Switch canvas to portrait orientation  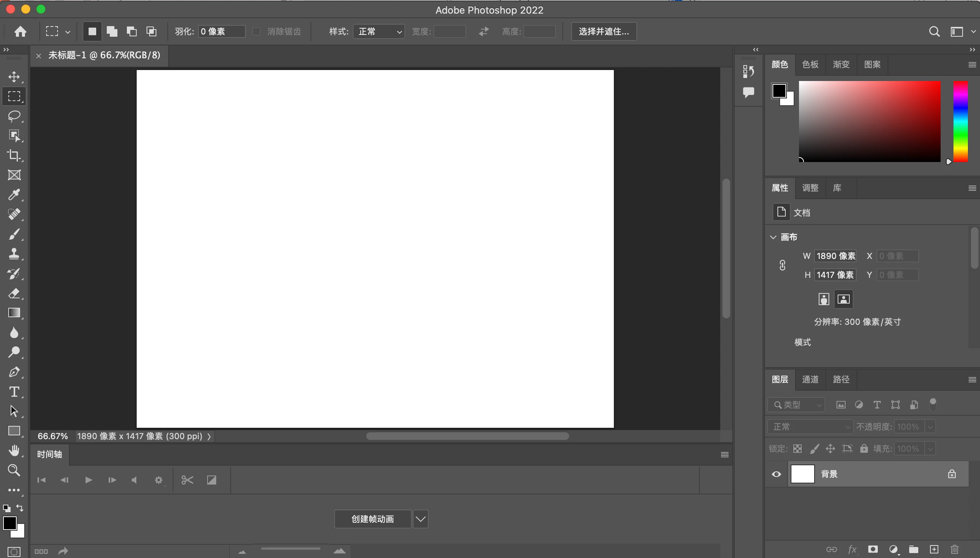[x=824, y=299]
